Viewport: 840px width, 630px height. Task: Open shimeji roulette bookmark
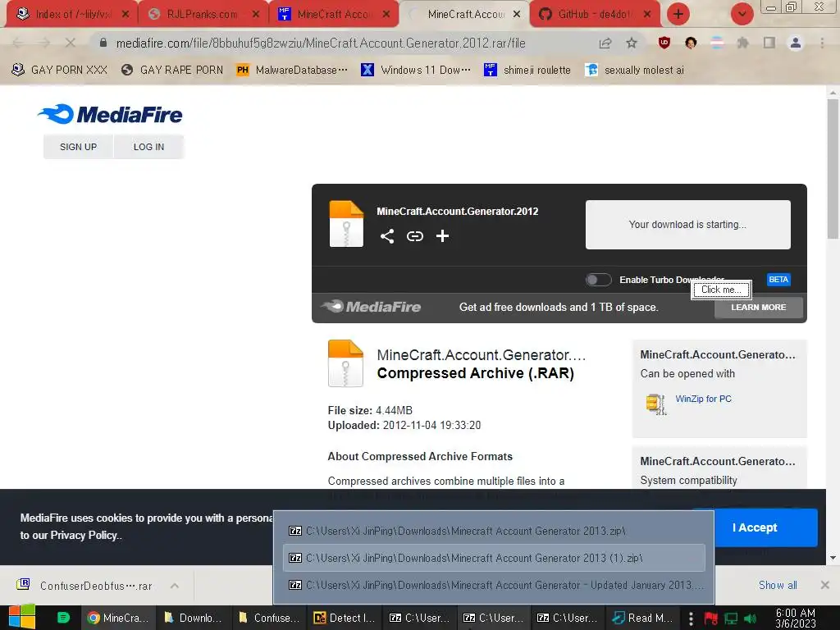pyautogui.click(x=527, y=70)
